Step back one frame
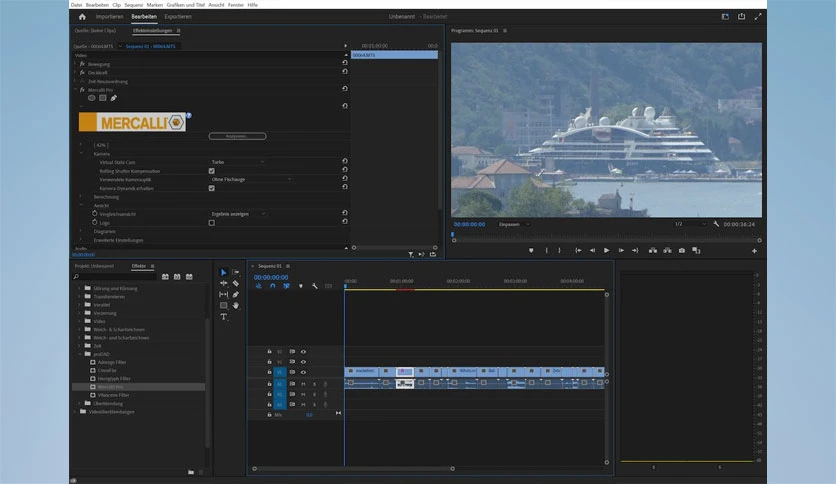Image resolution: width=836 pixels, height=484 pixels. (592, 251)
